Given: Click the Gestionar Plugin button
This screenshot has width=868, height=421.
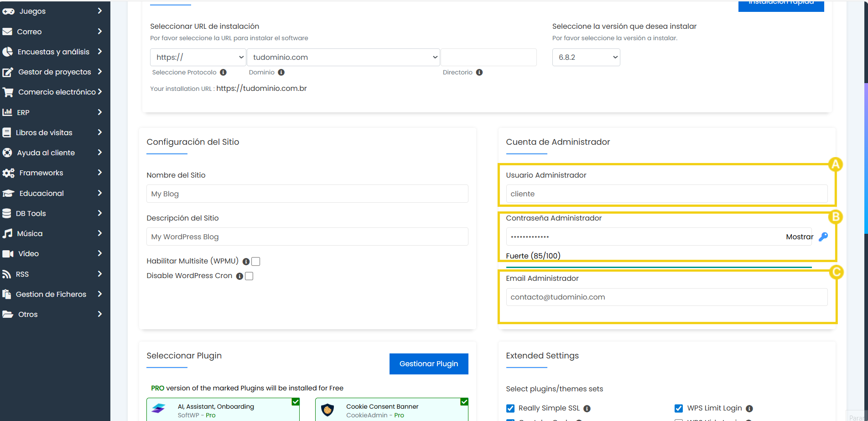Looking at the screenshot, I should click(429, 364).
